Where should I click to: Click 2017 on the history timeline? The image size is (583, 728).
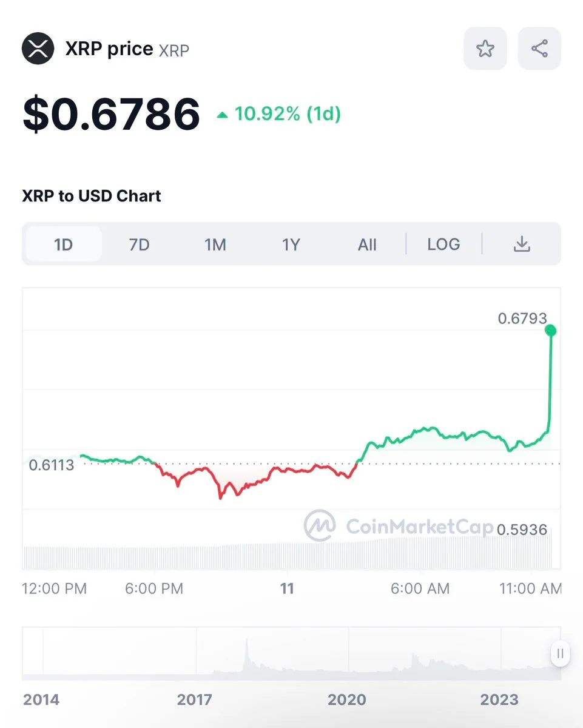coord(194,699)
